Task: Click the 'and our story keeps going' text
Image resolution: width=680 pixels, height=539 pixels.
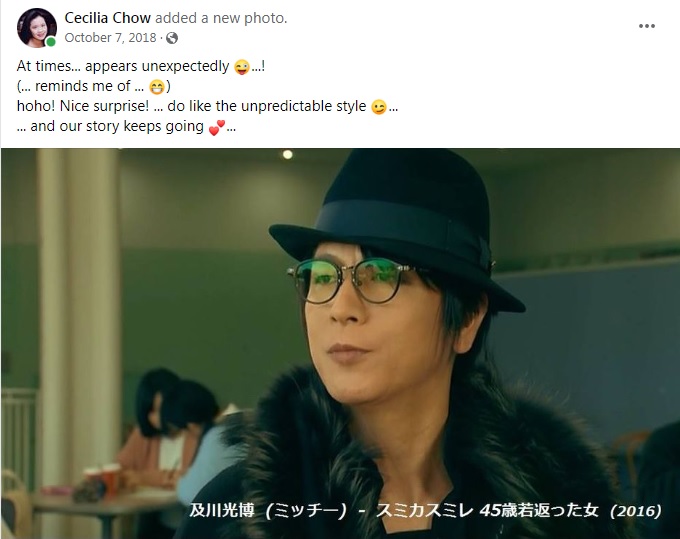Action: [x=117, y=126]
